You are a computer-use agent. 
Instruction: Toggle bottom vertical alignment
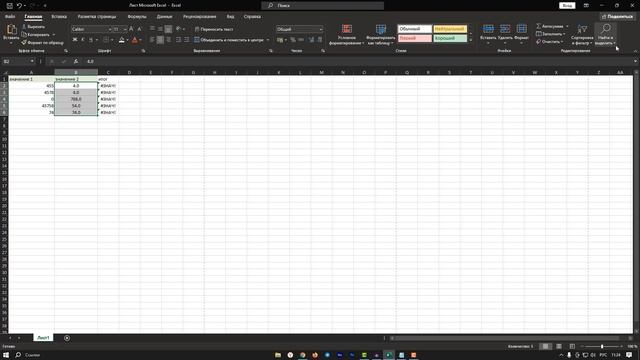tap(169, 29)
